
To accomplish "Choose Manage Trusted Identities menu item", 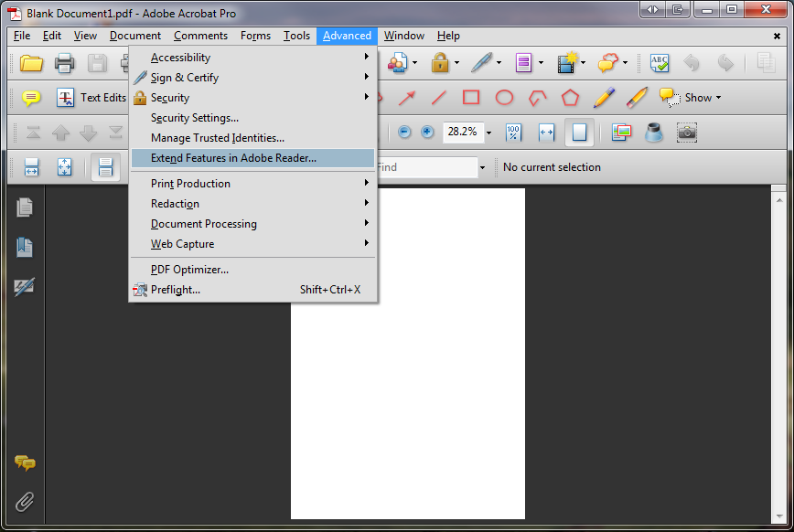I will pos(252,138).
